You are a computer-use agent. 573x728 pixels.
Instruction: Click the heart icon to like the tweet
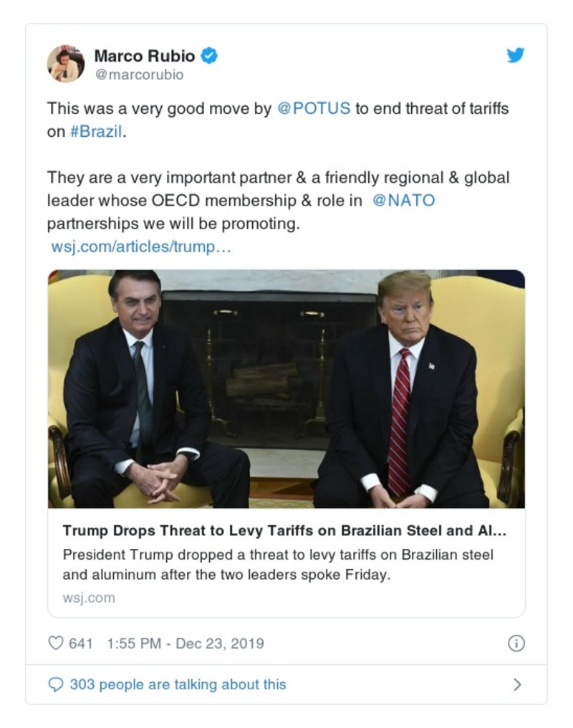pos(56,643)
